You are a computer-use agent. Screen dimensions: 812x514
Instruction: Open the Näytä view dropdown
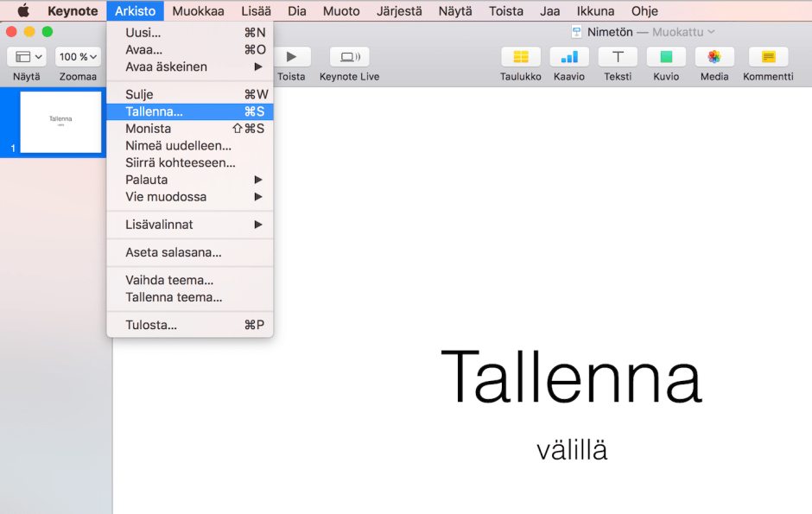point(27,57)
